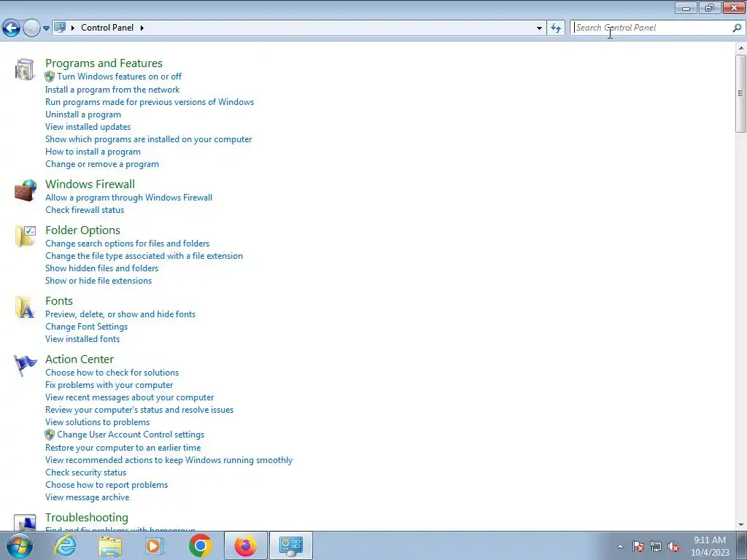Open Folder Options heading
The height and width of the screenshot is (560, 747).
83,230
